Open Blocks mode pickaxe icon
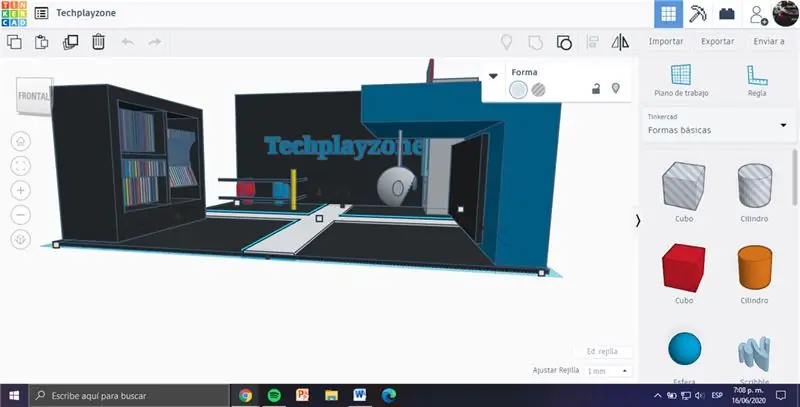Image resolution: width=800 pixels, height=407 pixels. 697,14
